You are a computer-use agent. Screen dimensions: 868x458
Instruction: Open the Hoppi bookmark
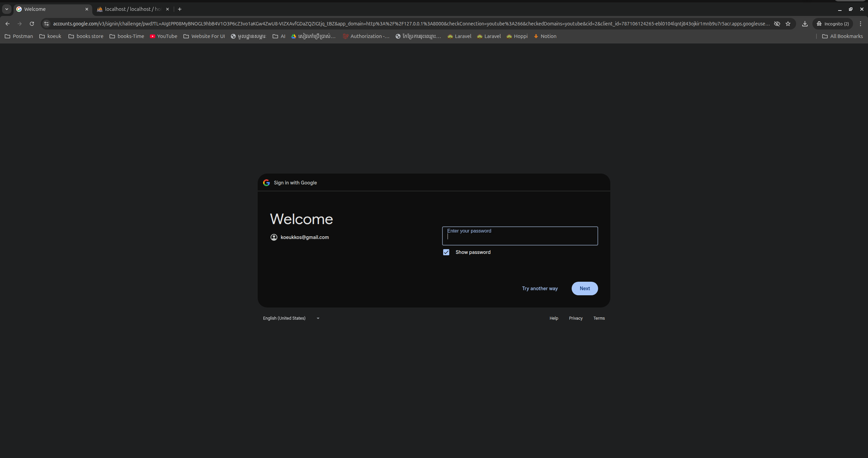(517, 36)
